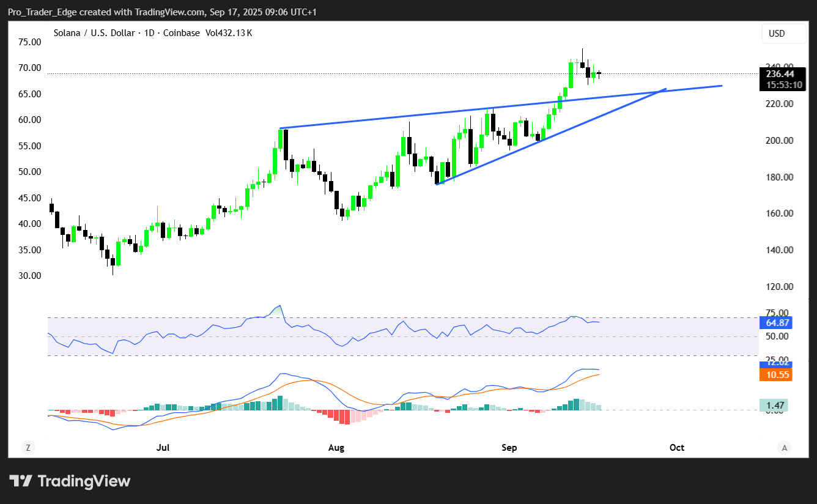Image resolution: width=817 pixels, height=504 pixels.
Task: Click the Aug label on time axis
Action: (x=336, y=448)
